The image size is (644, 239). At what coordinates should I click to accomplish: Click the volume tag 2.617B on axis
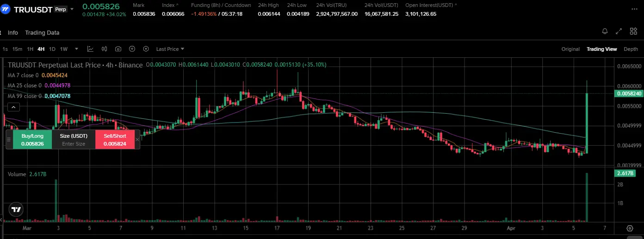[x=625, y=173]
